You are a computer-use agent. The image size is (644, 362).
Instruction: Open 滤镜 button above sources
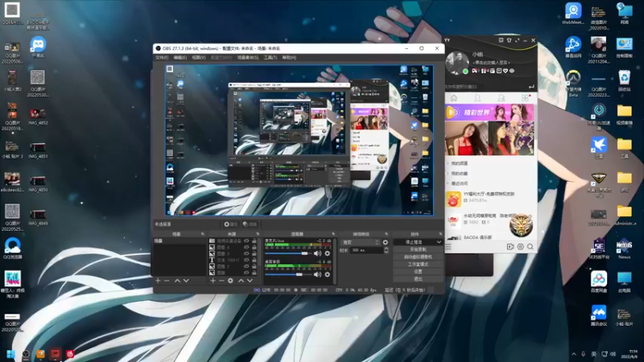[250, 224]
